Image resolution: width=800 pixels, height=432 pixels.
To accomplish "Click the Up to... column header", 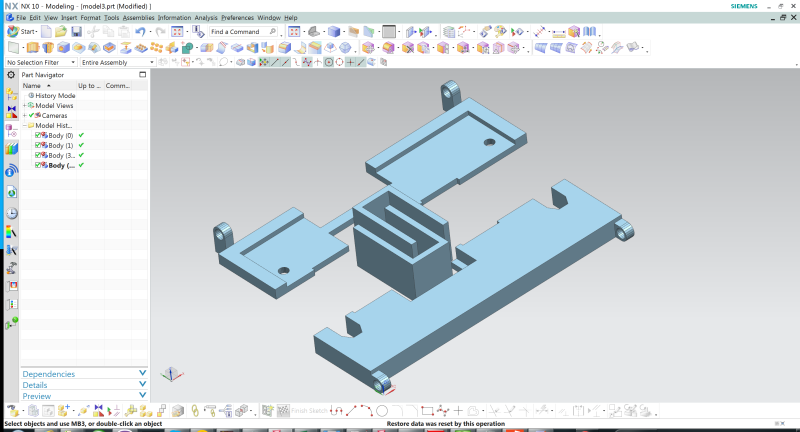I will pos(90,86).
